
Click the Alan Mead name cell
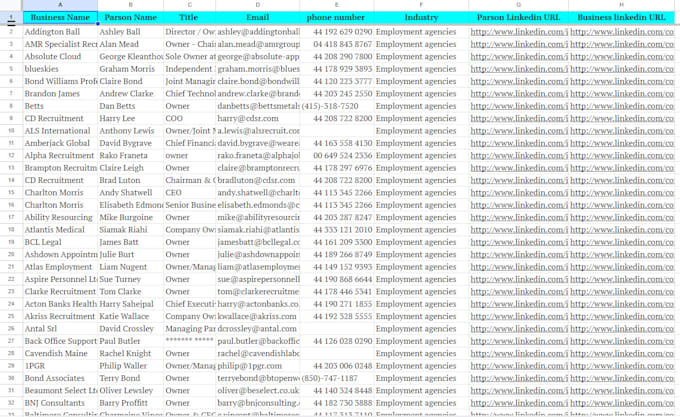131,44
